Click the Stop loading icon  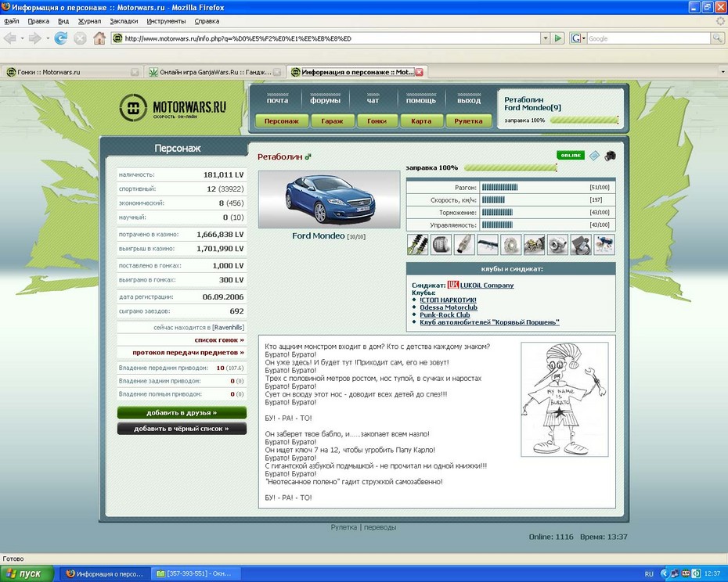[x=80, y=38]
